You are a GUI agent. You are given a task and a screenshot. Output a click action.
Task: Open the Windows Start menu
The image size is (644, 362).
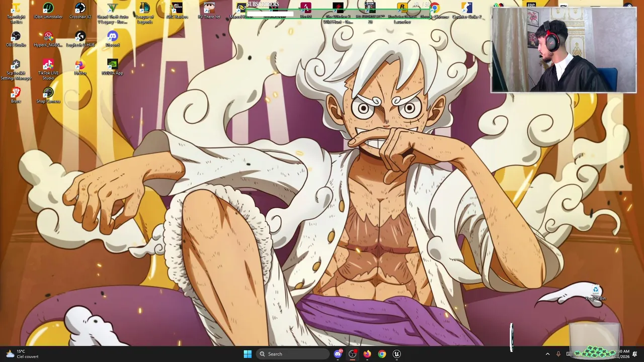pos(248,354)
